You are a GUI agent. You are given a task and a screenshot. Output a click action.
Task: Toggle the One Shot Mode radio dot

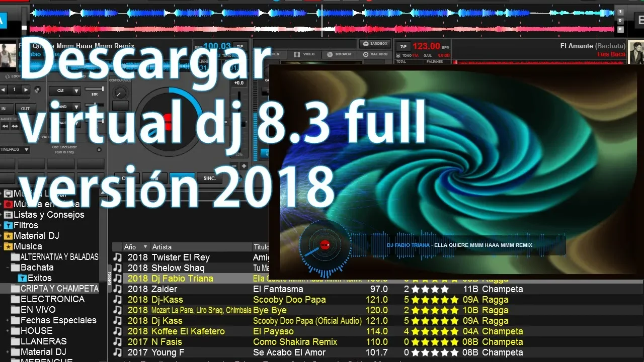99,149
